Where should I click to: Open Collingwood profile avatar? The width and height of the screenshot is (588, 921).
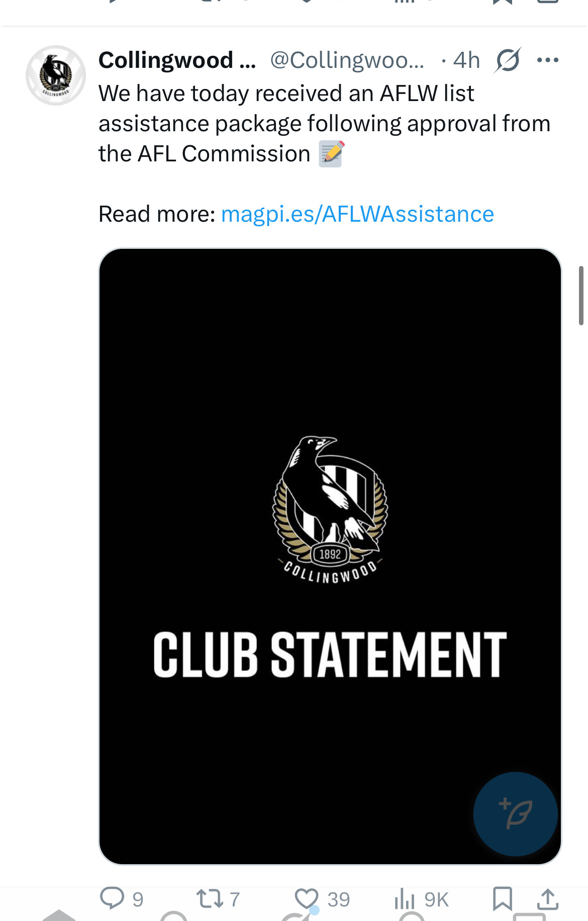tap(56, 75)
